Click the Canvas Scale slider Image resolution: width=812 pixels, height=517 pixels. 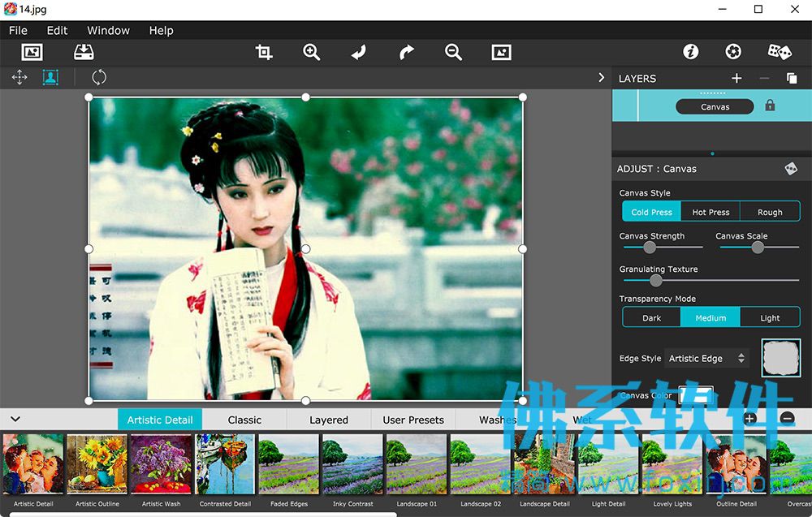(x=759, y=248)
